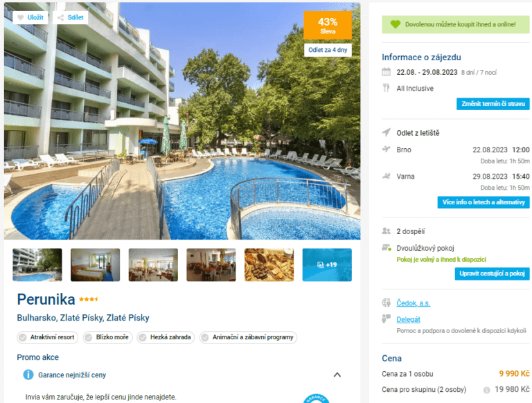Click the blue info icon next to Garance nejnižší ceny
Viewport: 532px width, 403px height.
[x=28, y=375]
